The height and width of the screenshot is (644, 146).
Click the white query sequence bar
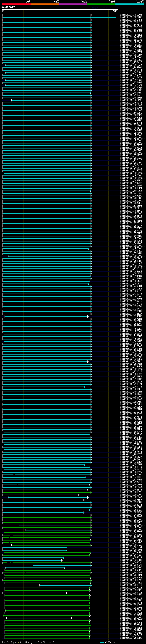60,9
